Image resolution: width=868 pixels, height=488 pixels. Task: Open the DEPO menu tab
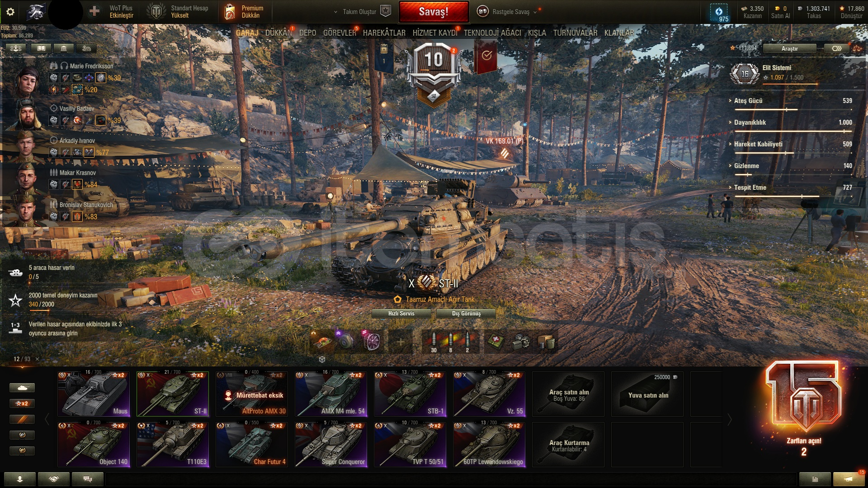click(307, 33)
